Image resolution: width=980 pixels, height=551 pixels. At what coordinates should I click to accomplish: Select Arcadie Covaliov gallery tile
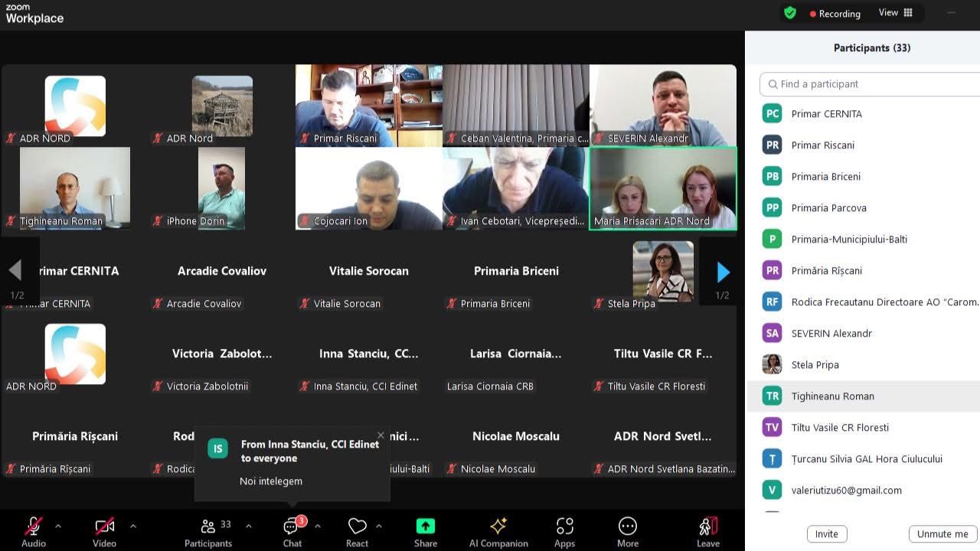[x=222, y=271]
